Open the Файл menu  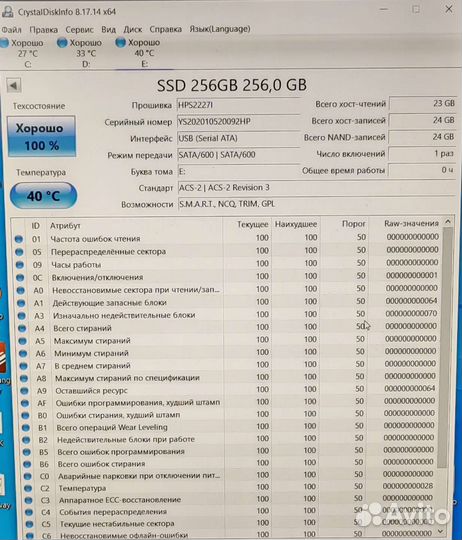(x=11, y=30)
